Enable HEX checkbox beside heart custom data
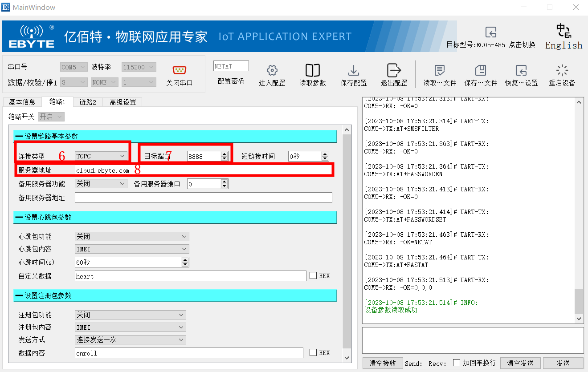This screenshot has width=588, height=372. 313,275
